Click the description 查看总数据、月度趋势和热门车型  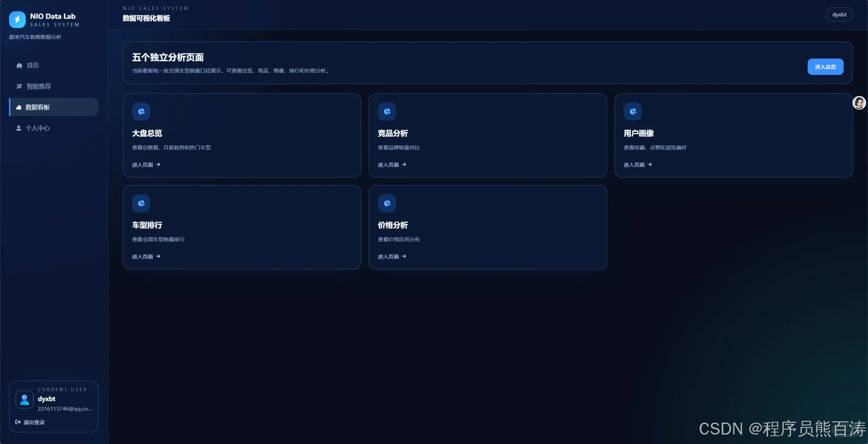171,148
